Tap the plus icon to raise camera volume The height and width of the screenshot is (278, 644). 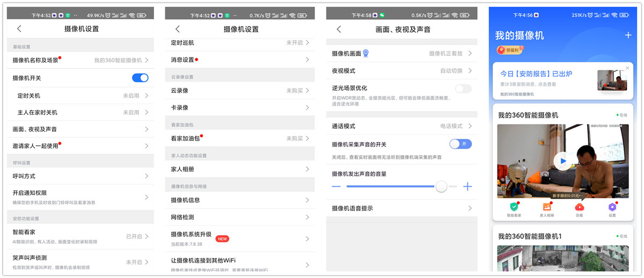tap(467, 186)
